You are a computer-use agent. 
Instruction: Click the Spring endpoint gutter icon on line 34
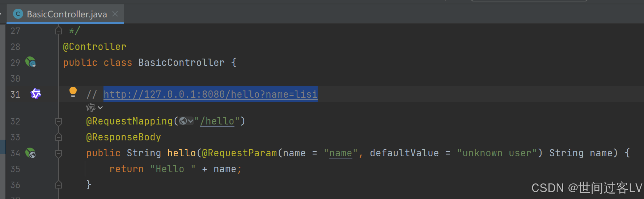pos(31,153)
